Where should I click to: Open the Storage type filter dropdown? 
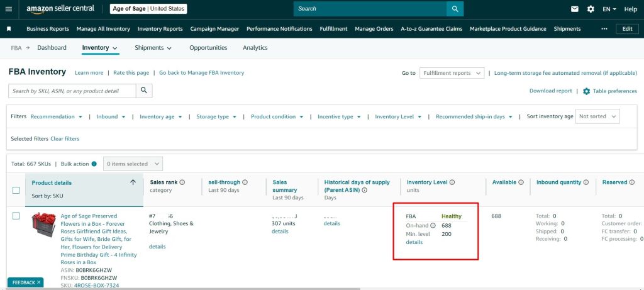coord(216,116)
